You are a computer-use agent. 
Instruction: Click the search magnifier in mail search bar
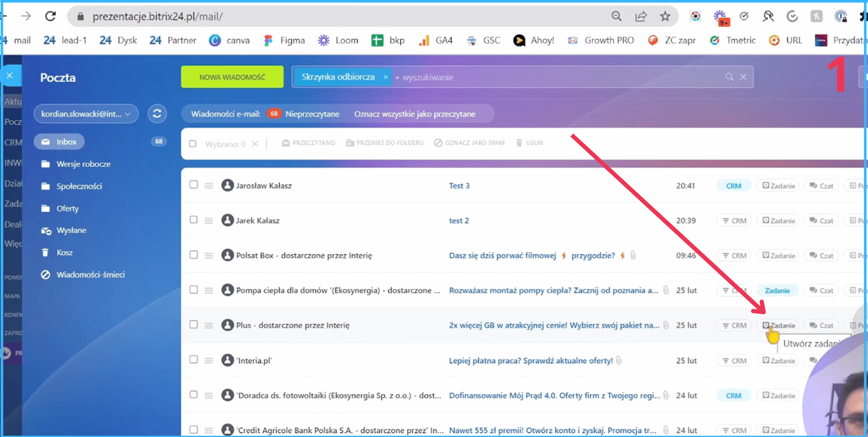tap(729, 77)
